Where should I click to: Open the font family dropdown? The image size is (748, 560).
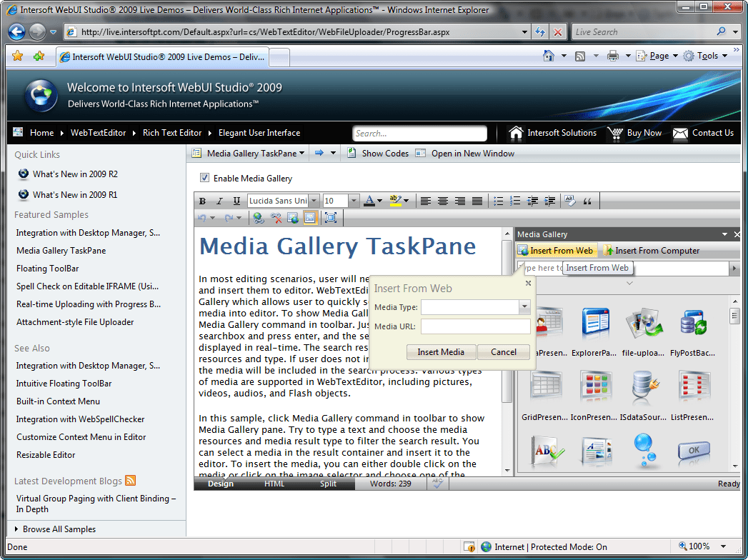(312, 201)
